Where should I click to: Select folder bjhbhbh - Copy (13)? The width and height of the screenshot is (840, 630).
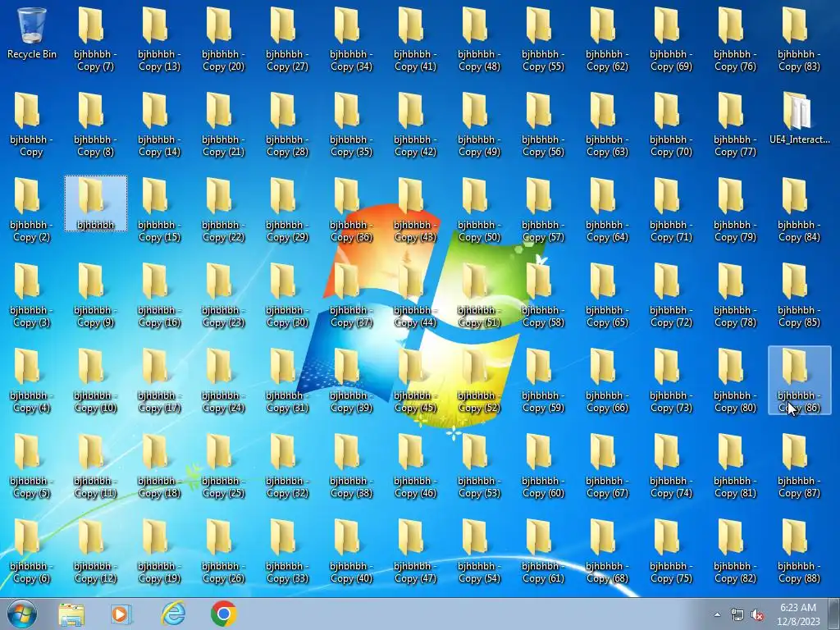[x=159, y=39]
